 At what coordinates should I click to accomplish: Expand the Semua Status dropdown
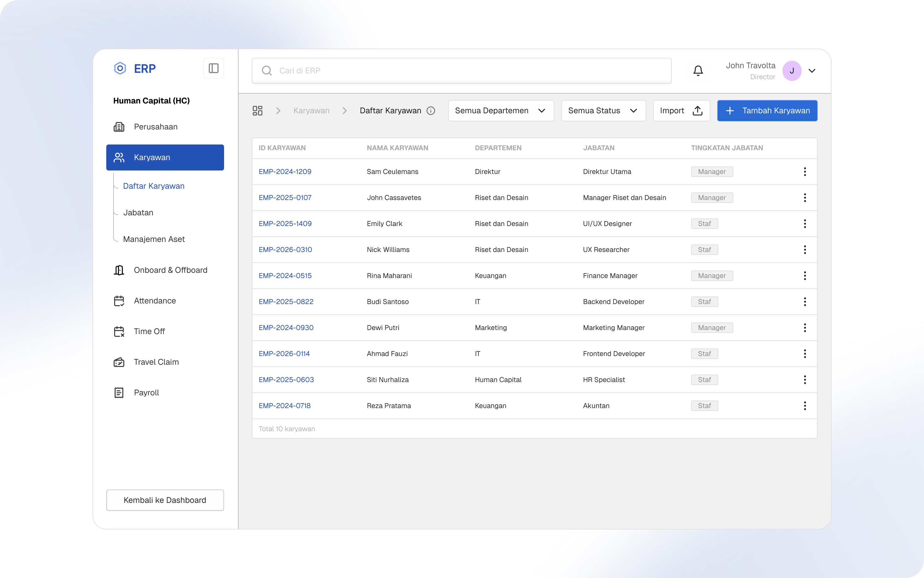[603, 111]
